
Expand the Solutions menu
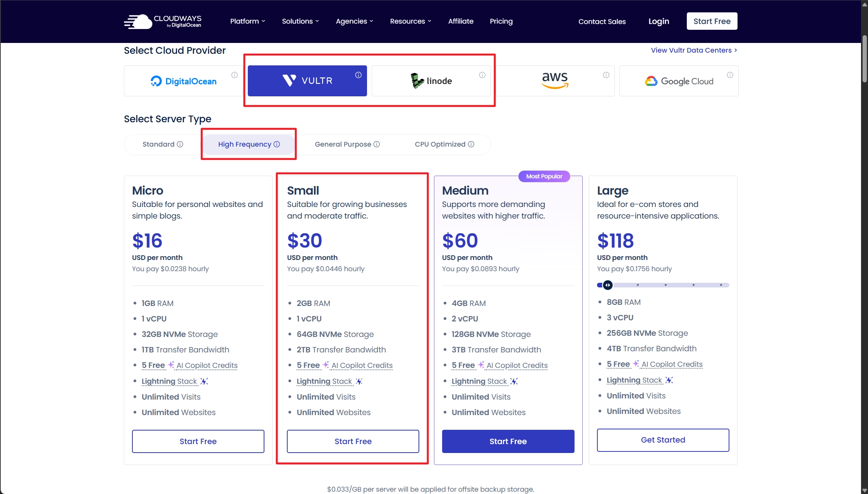(300, 21)
